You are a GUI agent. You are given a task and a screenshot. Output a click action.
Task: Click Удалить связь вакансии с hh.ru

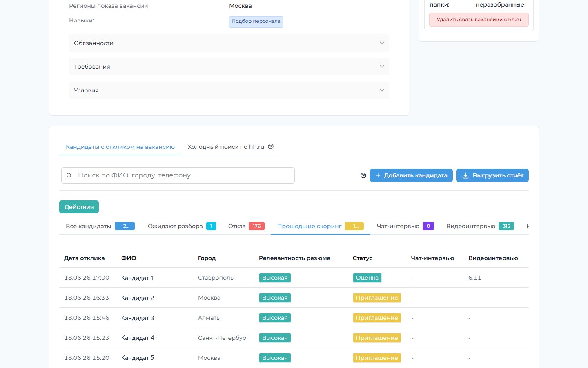[479, 20]
